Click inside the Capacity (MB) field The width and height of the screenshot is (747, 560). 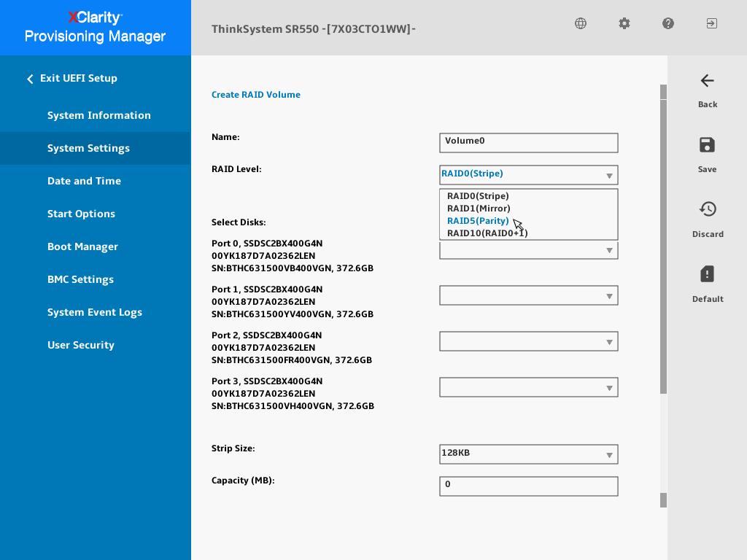click(528, 486)
